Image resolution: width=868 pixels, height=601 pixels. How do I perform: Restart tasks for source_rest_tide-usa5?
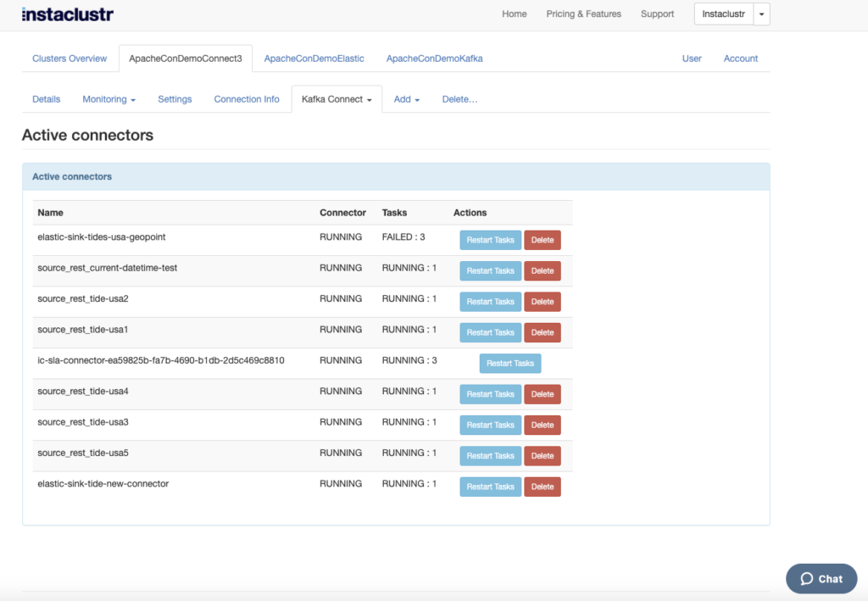(491, 456)
